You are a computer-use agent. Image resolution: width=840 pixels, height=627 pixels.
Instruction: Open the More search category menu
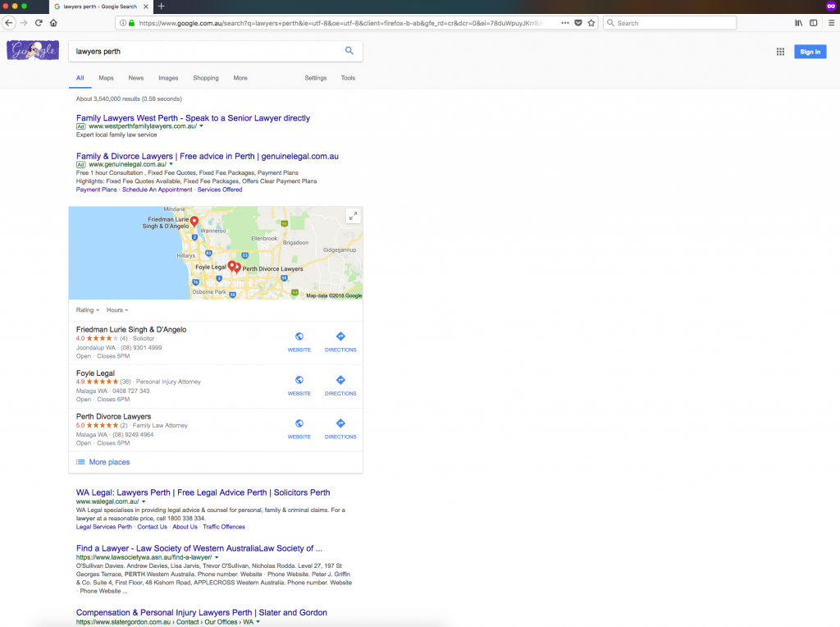point(240,78)
